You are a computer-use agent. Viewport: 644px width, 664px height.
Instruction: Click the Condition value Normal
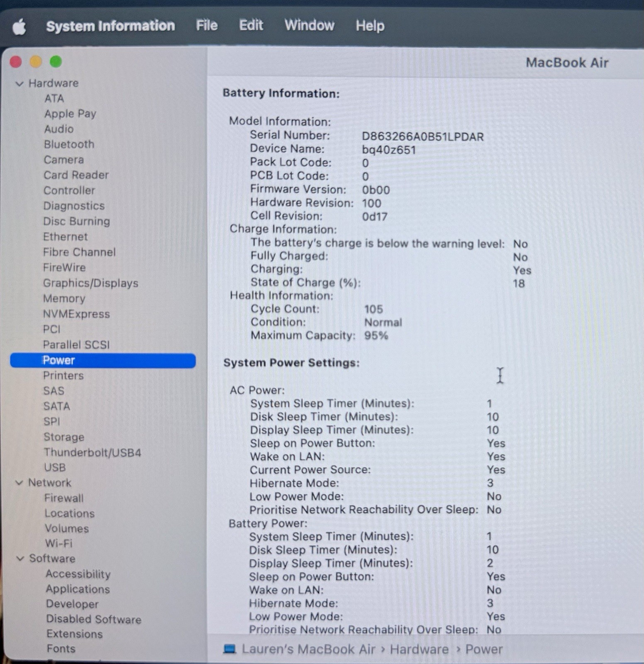[x=383, y=322]
